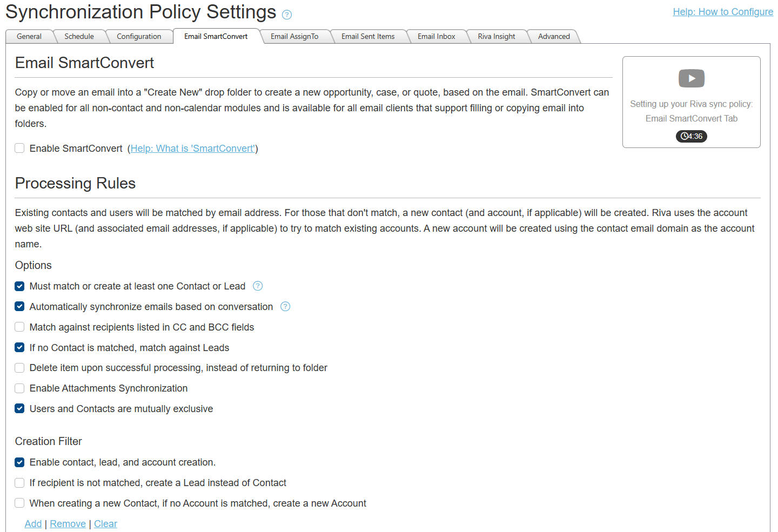Toggle Match against CC and BCC recipients
This screenshot has width=778, height=532.
(x=19, y=327)
